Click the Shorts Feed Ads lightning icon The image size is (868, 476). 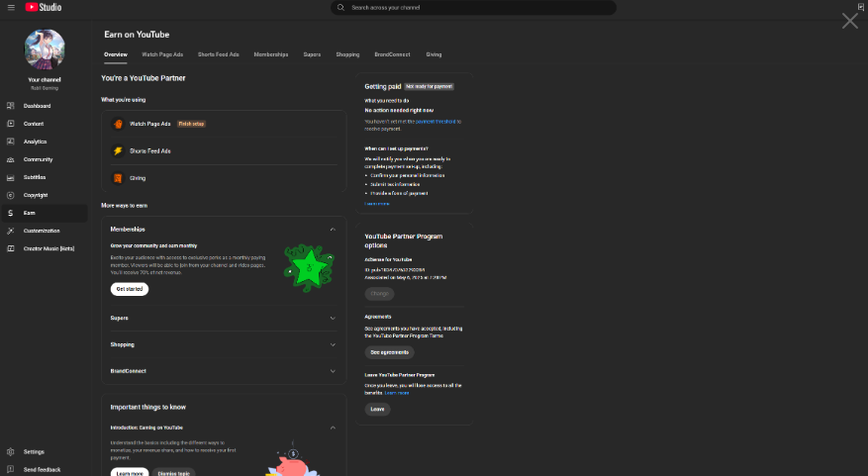pos(118,150)
